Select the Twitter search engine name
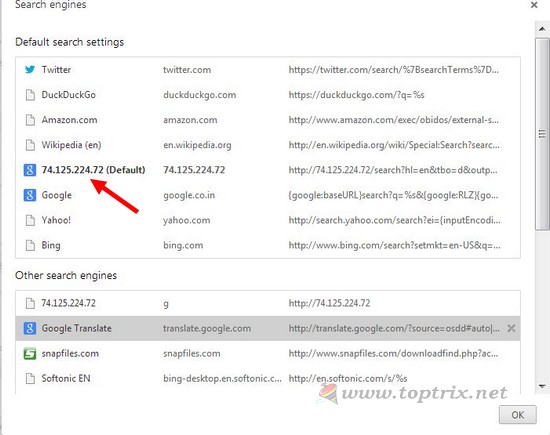The image size is (550, 435). pos(56,69)
